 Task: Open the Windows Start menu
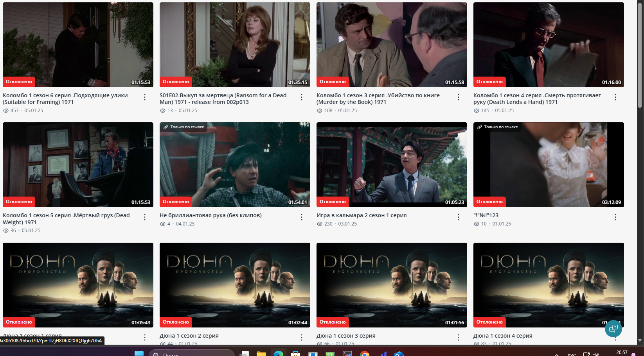139,353
